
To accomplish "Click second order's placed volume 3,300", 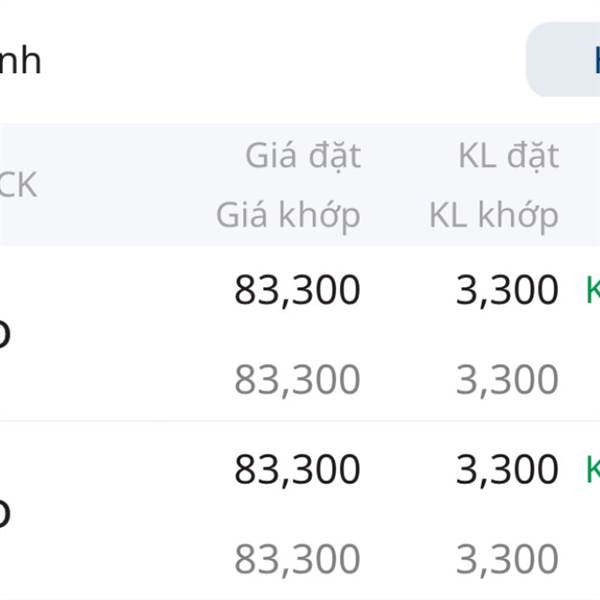I will 507,469.
